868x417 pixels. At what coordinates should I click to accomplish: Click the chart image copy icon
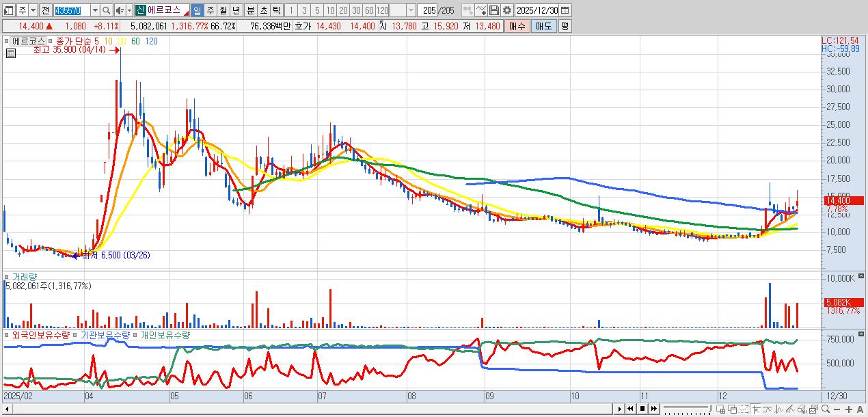[x=814, y=409]
